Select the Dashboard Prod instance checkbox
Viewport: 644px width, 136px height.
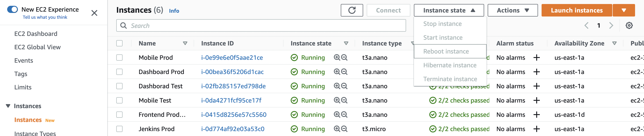pos(119,72)
